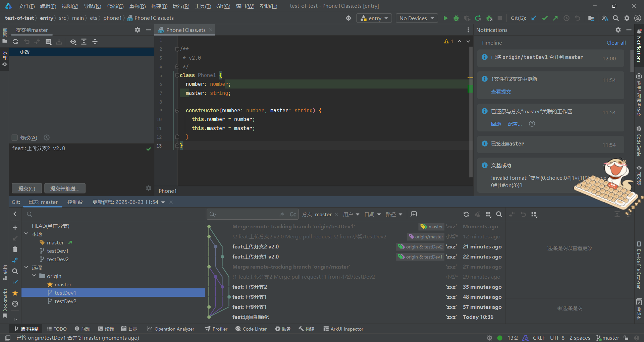Click the delete branch trash icon
644x342 pixels.
coord(15,249)
